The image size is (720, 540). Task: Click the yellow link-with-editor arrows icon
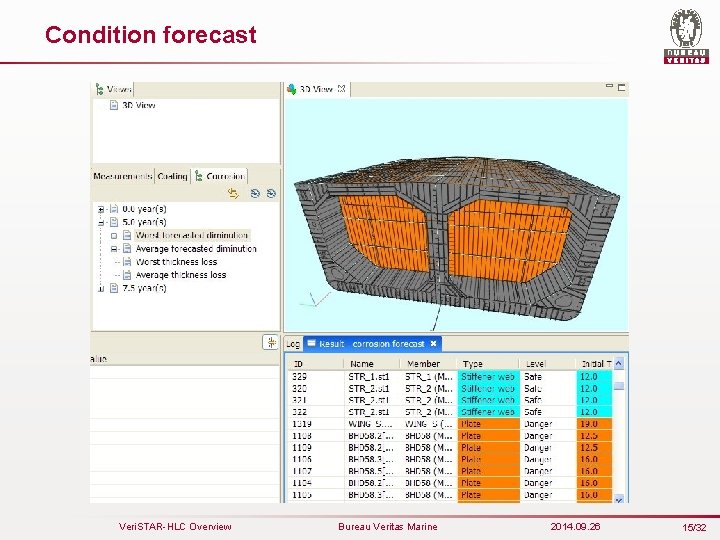pyautogui.click(x=233, y=194)
